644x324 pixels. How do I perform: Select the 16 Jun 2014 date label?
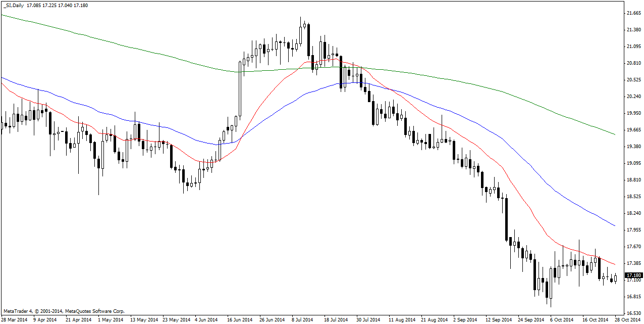(x=239, y=320)
